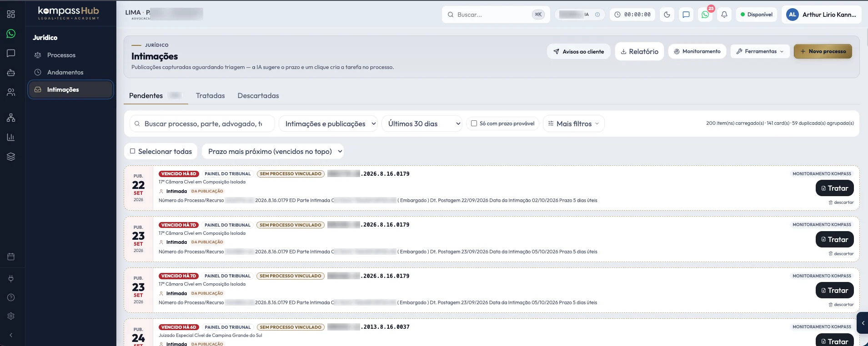Open the calendar icon in left rail
The height and width of the screenshot is (346, 868).
tap(11, 257)
